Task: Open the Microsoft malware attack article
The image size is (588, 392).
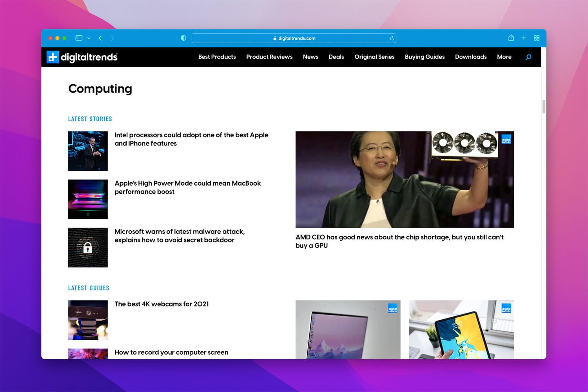Action: click(180, 235)
